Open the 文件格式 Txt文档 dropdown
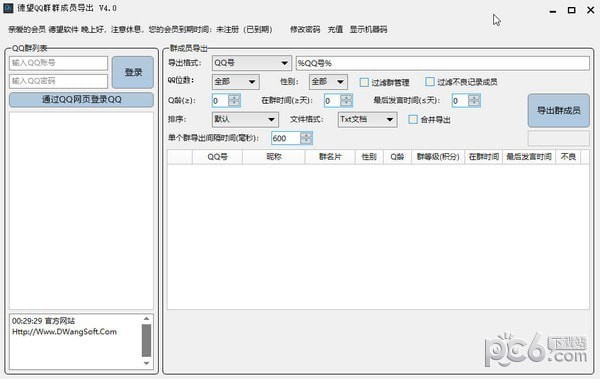Viewport: 600px width, 379px height. pos(367,119)
